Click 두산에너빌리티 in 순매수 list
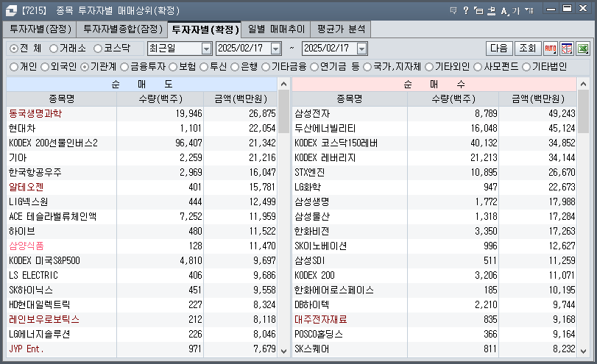Image resolution: width=597 pixels, height=364 pixels. [325, 128]
